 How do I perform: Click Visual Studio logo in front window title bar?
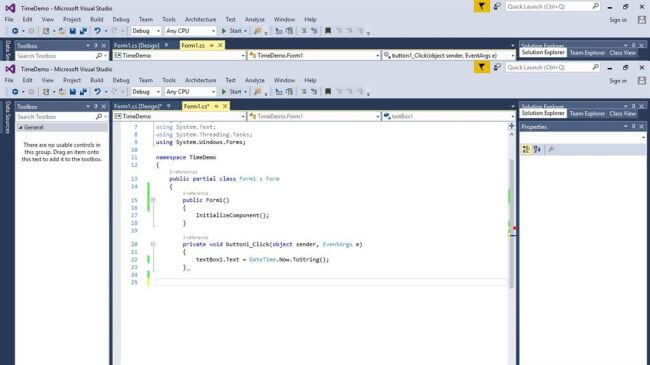point(10,69)
